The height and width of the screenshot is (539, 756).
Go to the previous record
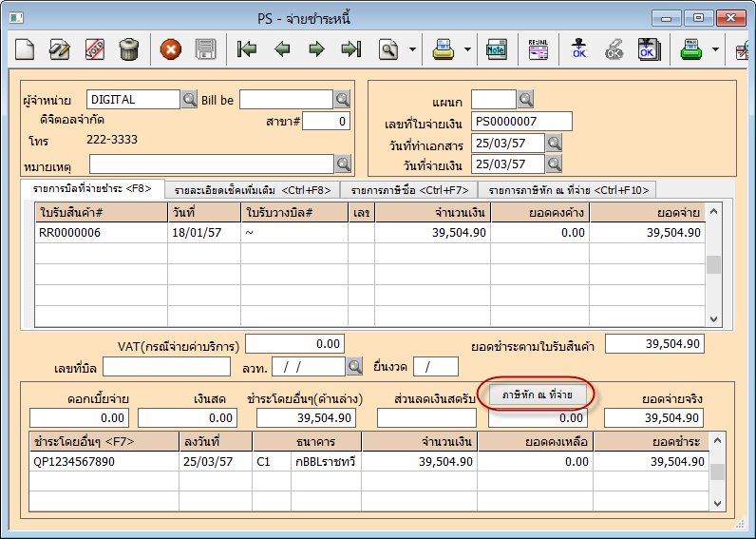(282, 48)
